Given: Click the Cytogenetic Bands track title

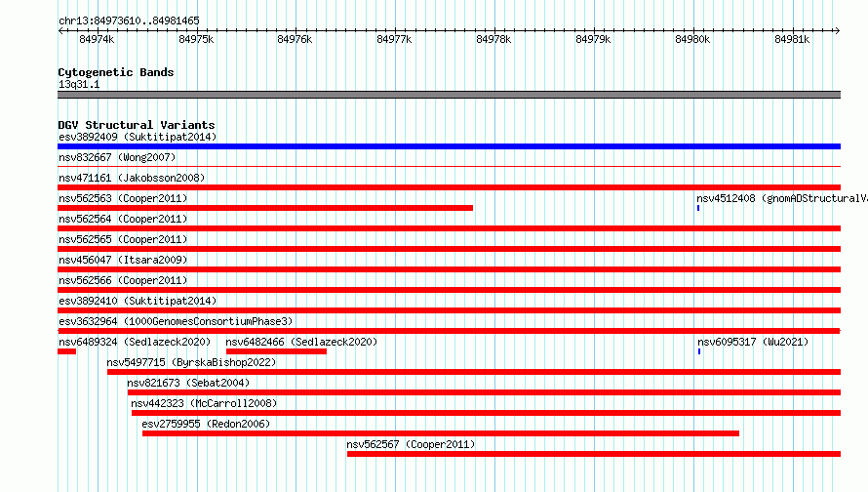Looking at the screenshot, I should 116,72.
